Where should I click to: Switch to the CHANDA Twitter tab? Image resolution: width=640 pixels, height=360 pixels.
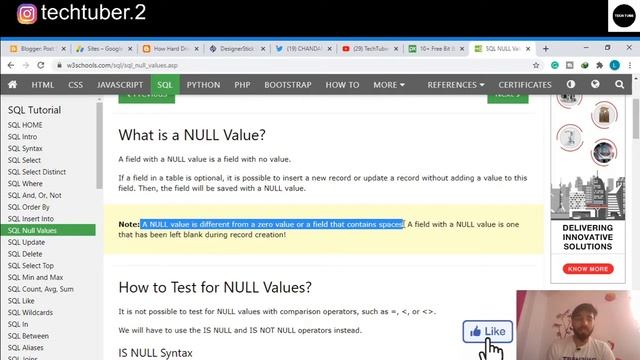(x=304, y=49)
